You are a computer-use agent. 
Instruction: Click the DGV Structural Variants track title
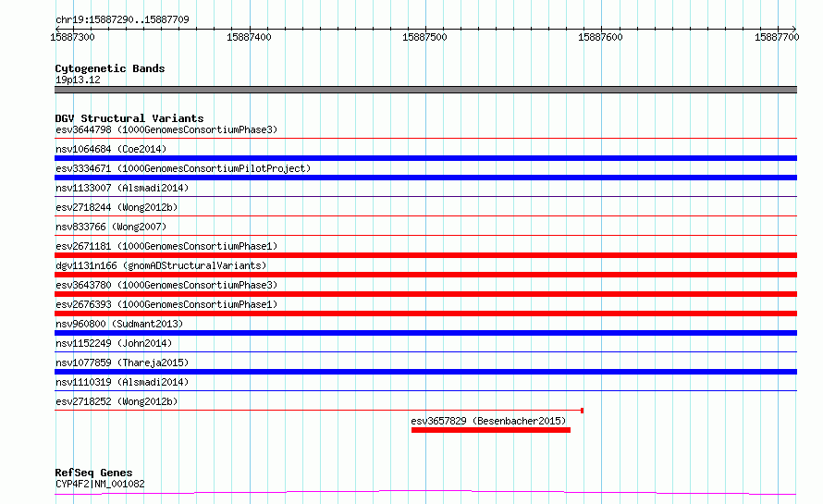[x=129, y=118]
